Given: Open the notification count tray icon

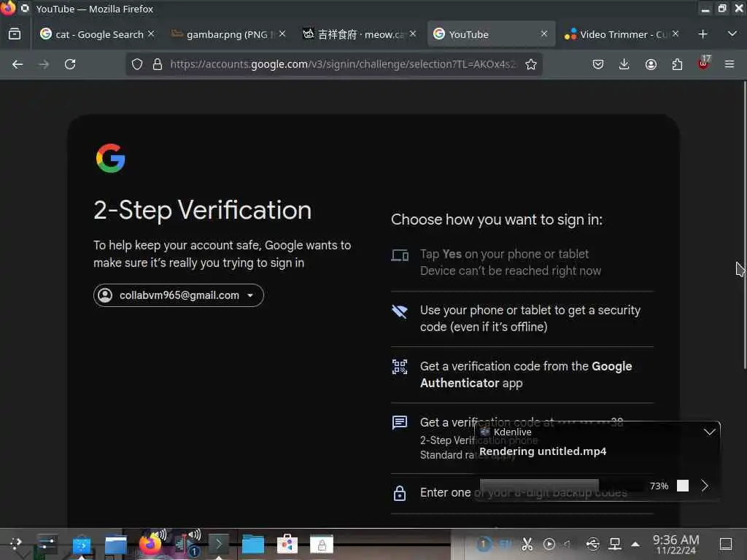Looking at the screenshot, I should pyautogui.click(x=484, y=544).
